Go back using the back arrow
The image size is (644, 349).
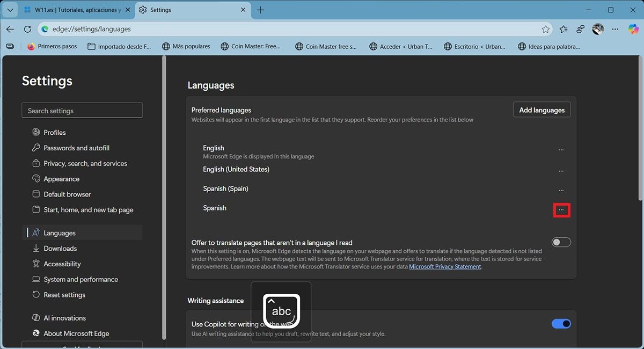point(10,29)
